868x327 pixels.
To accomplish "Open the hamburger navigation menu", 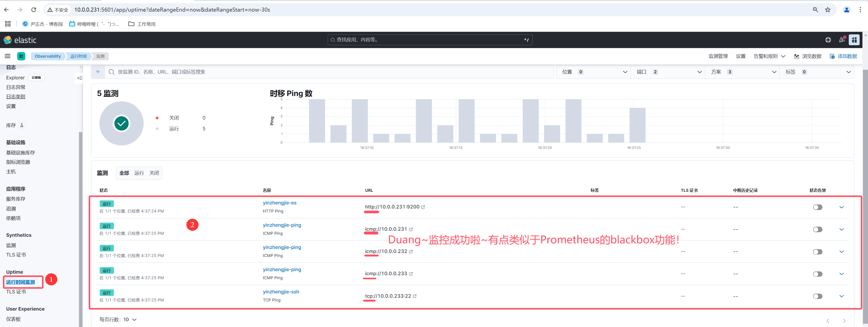I will (7, 56).
